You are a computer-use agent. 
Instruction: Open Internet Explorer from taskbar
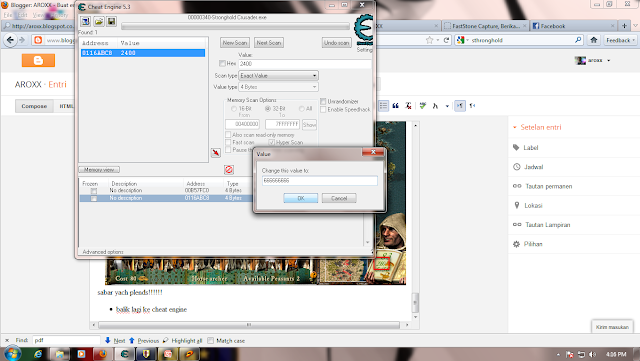[x=38, y=354]
